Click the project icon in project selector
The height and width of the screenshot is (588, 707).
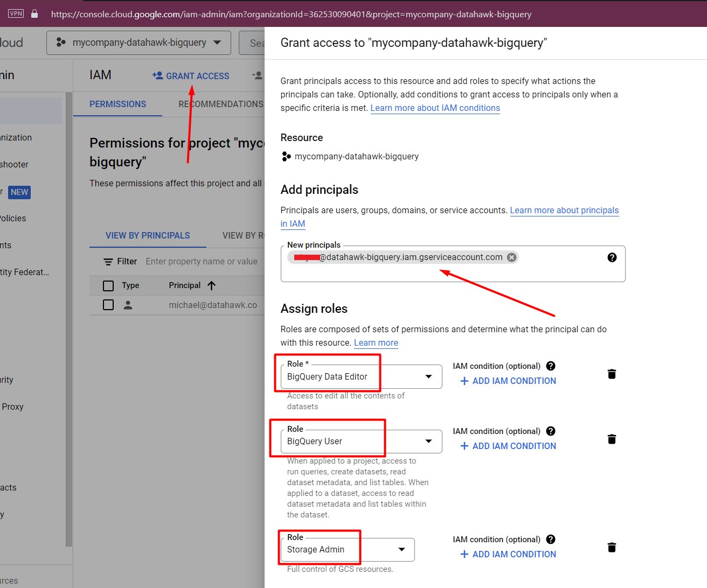[x=61, y=42]
